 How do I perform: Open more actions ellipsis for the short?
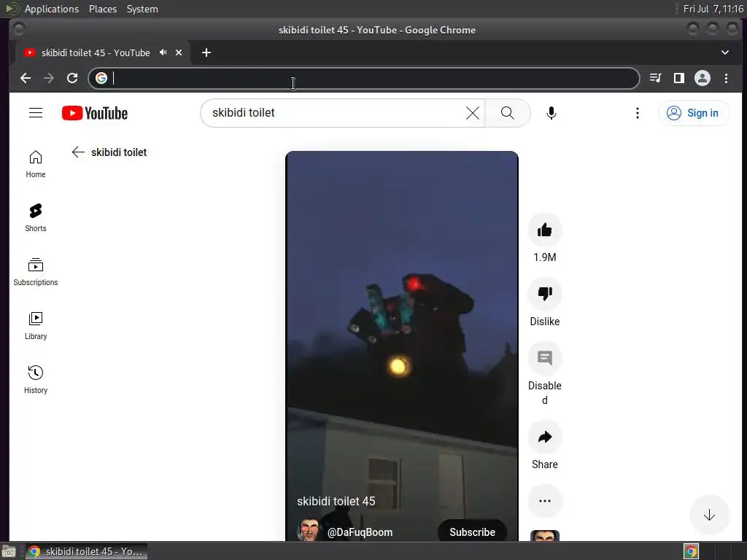point(544,501)
